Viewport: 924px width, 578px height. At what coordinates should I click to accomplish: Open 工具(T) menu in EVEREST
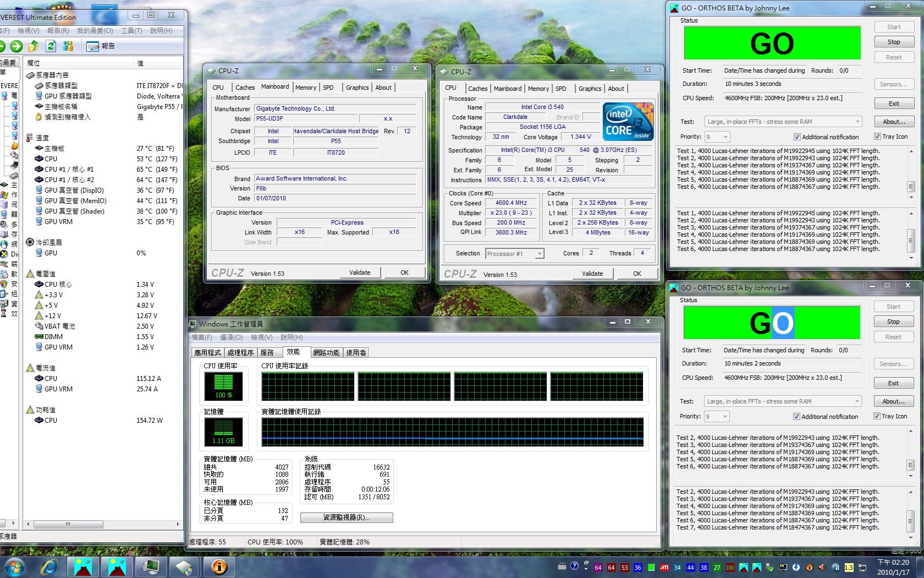pos(131,31)
